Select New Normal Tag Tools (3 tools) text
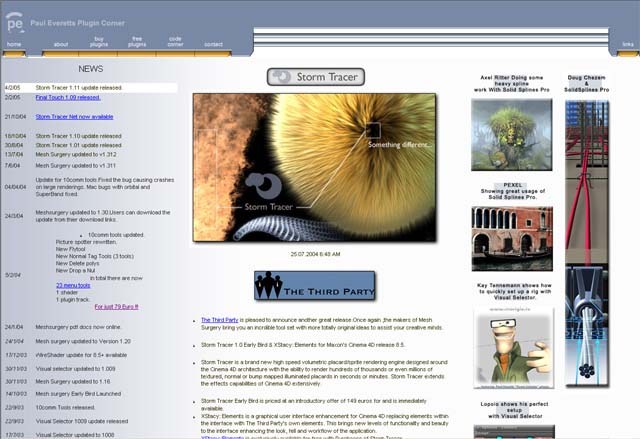Viewport: 640px width, 439px height. (95, 256)
